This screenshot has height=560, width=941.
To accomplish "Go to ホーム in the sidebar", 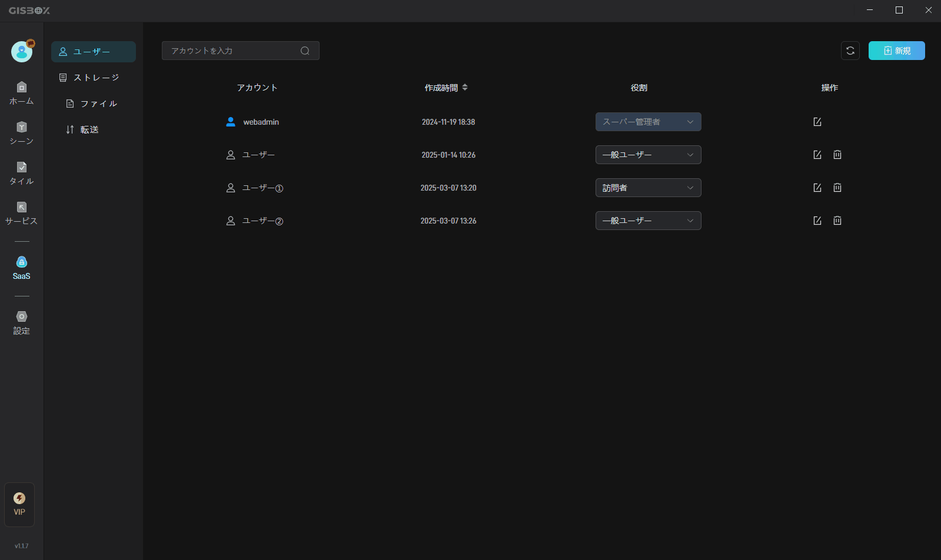I will pos(22,94).
